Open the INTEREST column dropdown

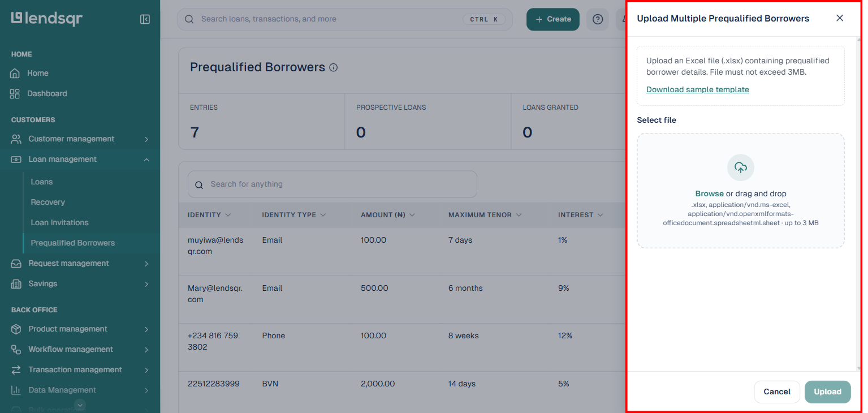(600, 215)
